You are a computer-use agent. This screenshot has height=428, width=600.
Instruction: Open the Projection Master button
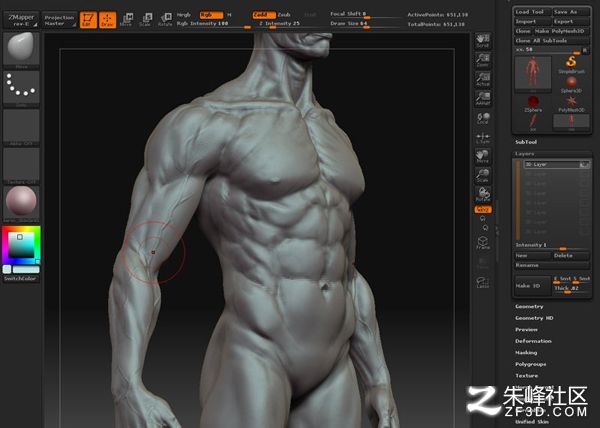(59, 20)
